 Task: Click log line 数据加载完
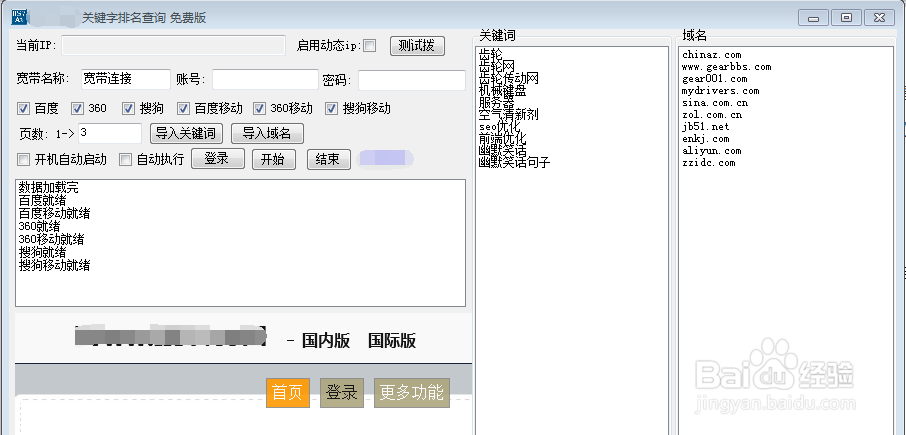point(48,188)
